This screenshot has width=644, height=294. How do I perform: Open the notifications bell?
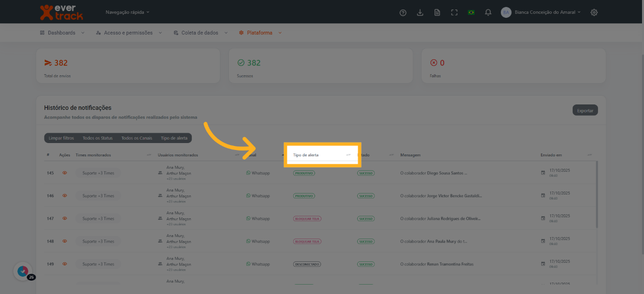[x=488, y=12]
